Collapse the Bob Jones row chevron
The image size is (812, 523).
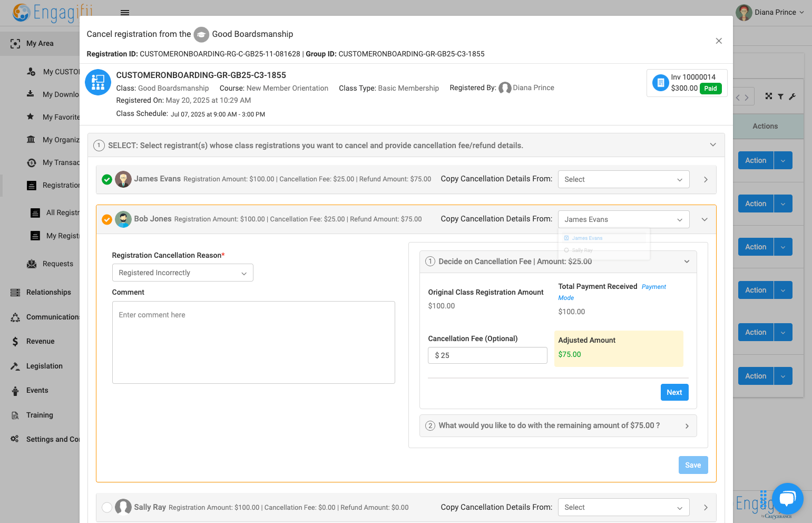[705, 219]
